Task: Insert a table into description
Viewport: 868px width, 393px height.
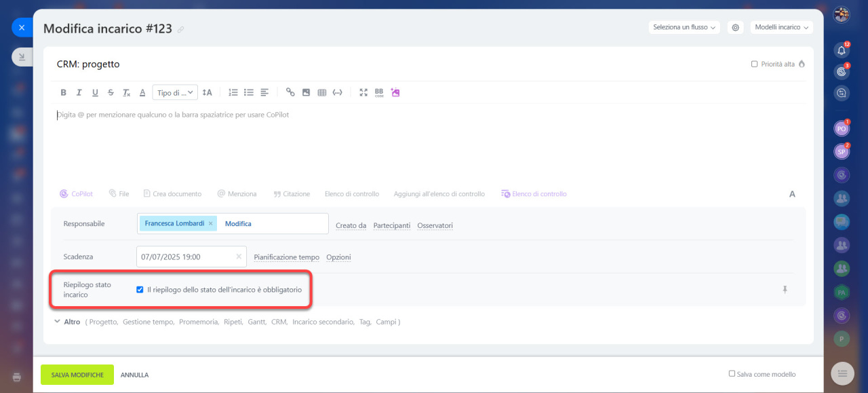Action: [x=322, y=92]
